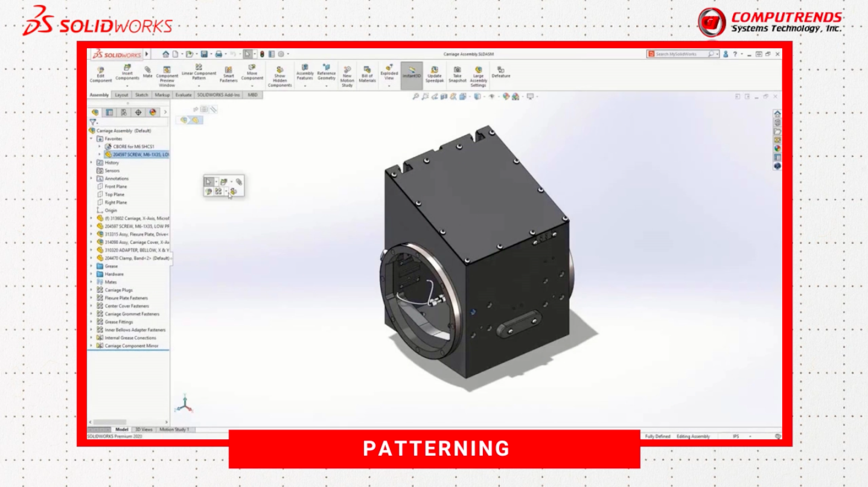Toggle the Instant3D mode button

pyautogui.click(x=411, y=72)
